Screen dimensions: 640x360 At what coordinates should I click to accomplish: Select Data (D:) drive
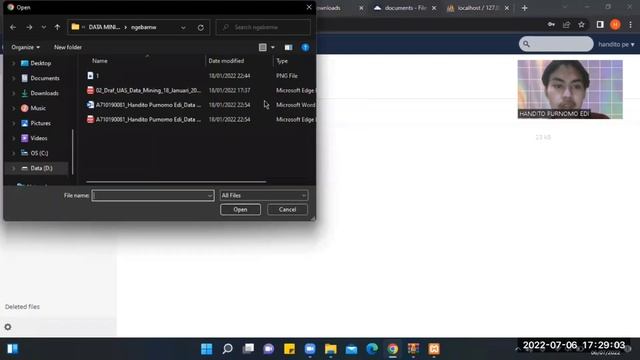[x=41, y=168]
